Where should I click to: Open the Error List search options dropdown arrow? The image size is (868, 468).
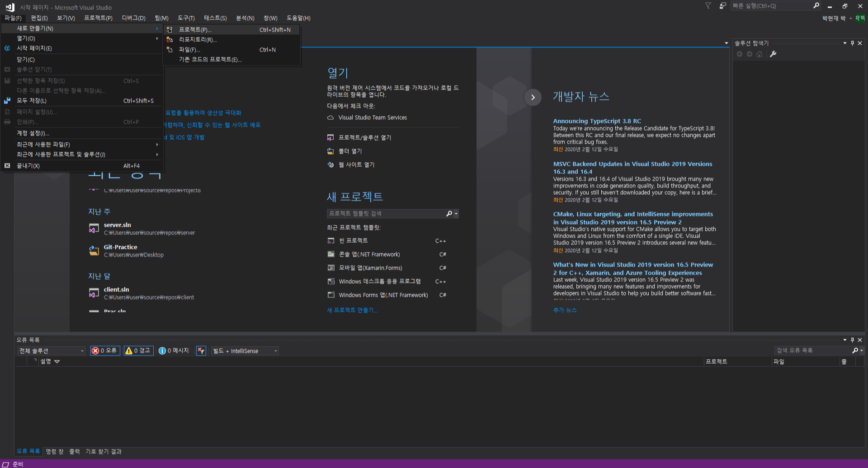(862, 351)
